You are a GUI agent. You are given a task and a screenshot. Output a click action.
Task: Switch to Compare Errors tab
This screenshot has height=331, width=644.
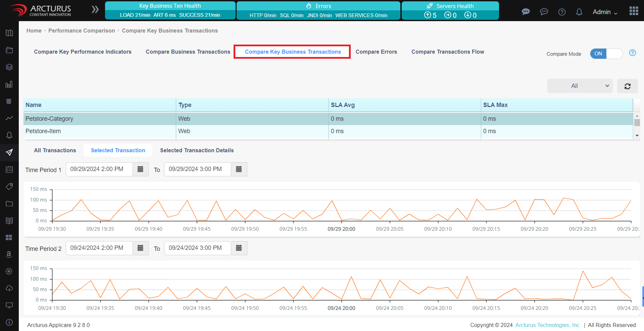pos(376,52)
